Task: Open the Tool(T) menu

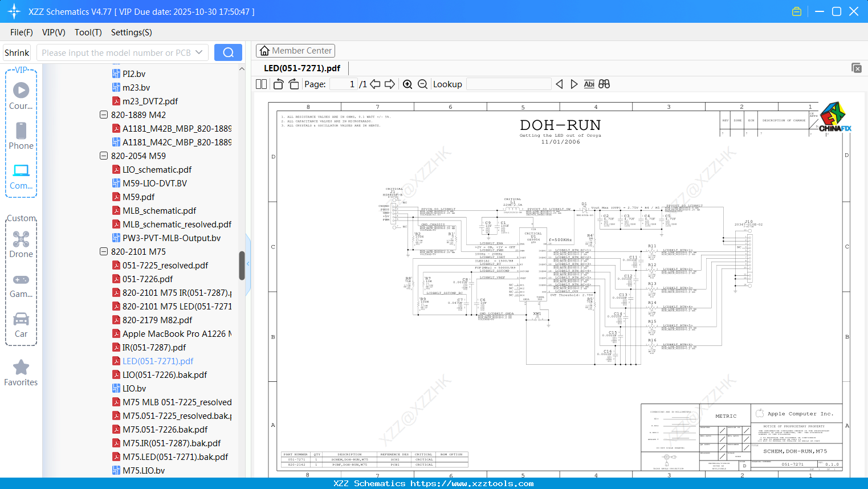Action: tap(88, 32)
